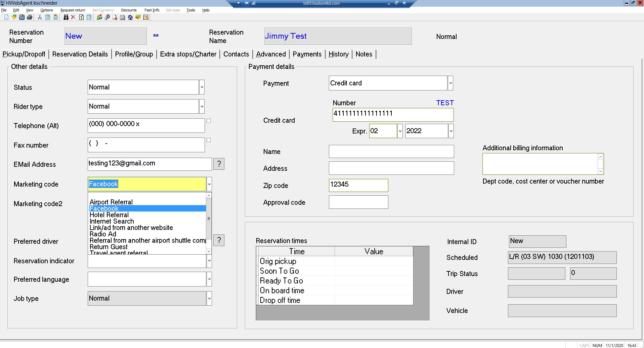Click the two-people users icon in toolbar
644x348 pixels.
click(x=99, y=17)
